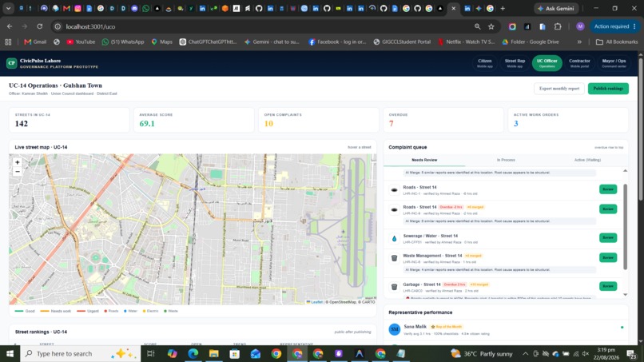This screenshot has width=644, height=362.
Task: Click the trash bin icon for Waste Management
Action: (x=394, y=258)
